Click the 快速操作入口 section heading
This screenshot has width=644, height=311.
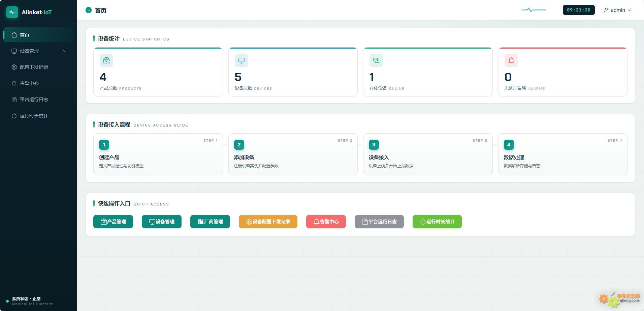tap(114, 204)
